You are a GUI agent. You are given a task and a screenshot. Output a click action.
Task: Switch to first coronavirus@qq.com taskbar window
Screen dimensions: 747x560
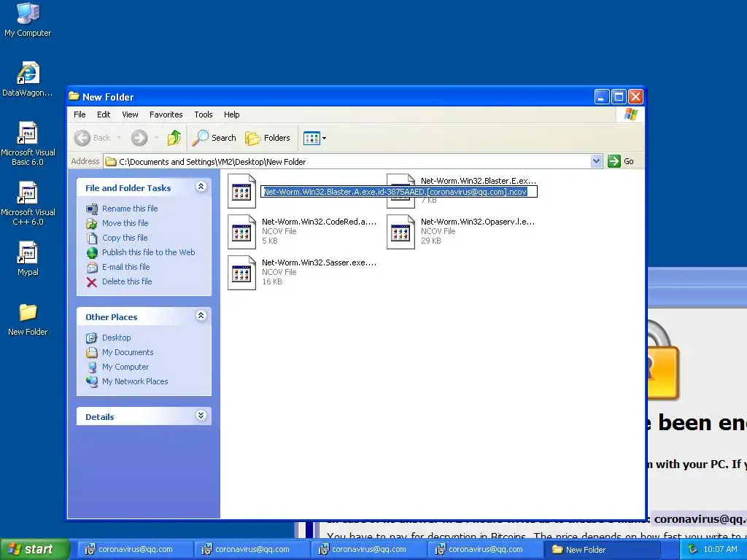135,550
